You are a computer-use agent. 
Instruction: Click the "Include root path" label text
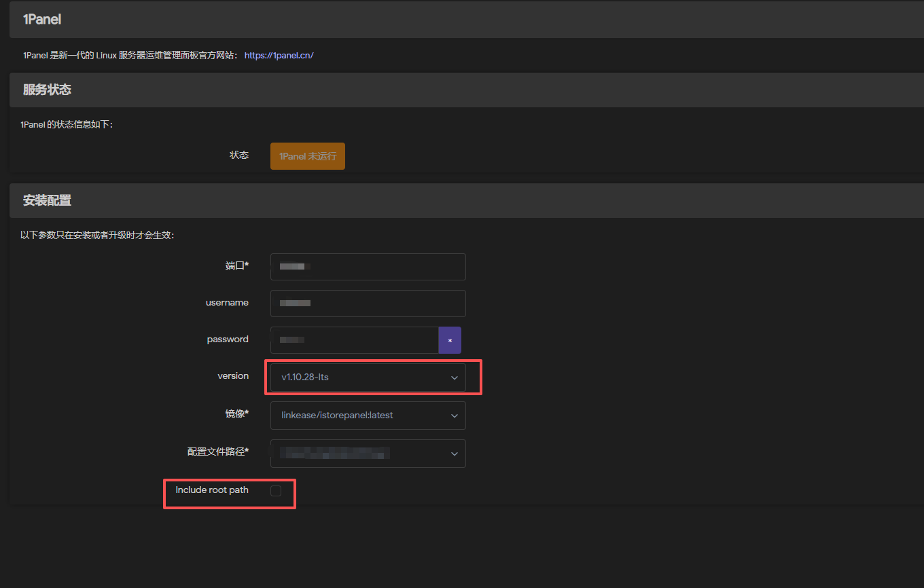[x=212, y=490]
